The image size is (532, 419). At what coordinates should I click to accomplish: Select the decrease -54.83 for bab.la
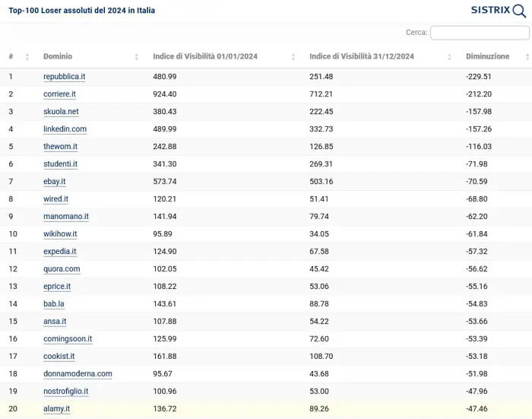(477, 304)
